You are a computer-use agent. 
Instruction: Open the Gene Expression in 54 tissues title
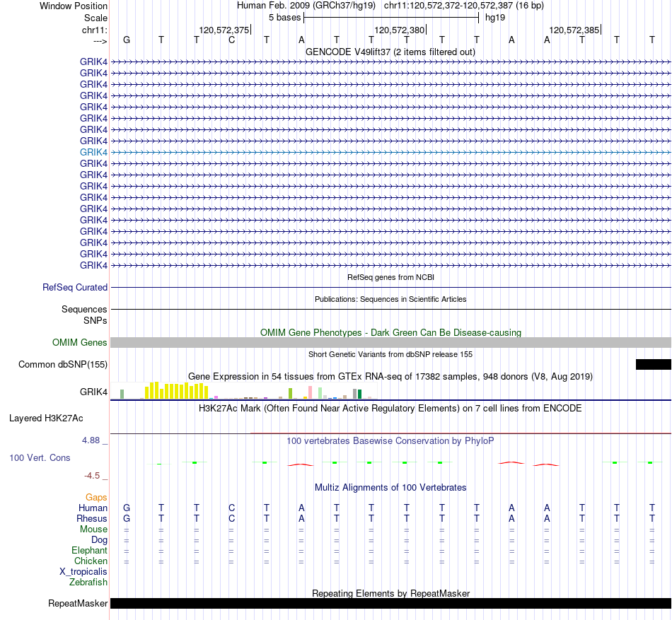coord(390,376)
